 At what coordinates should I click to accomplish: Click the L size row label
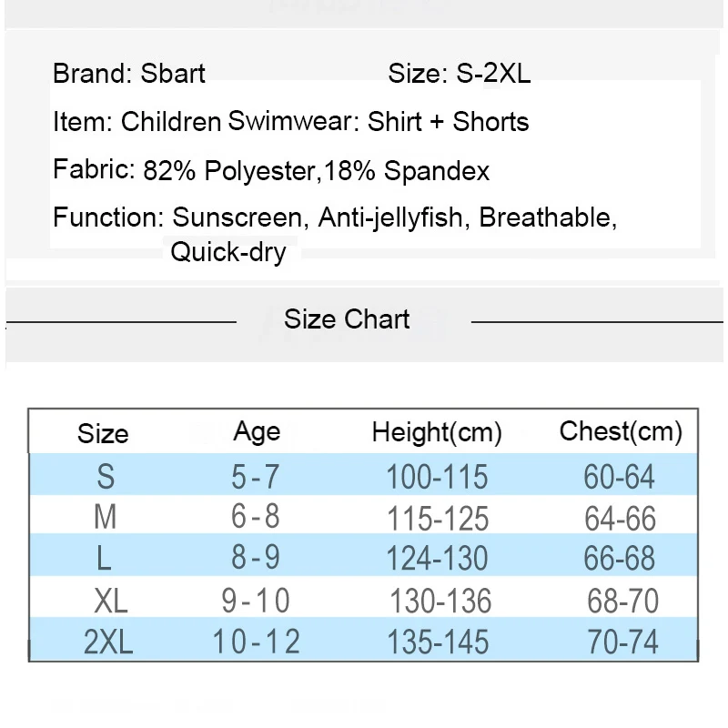coord(104,558)
